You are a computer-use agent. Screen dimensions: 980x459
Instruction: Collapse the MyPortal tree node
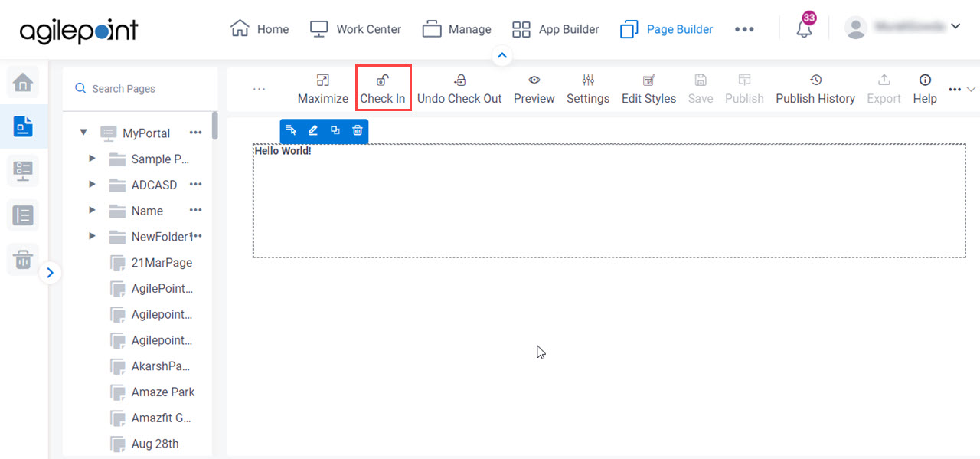coord(83,133)
